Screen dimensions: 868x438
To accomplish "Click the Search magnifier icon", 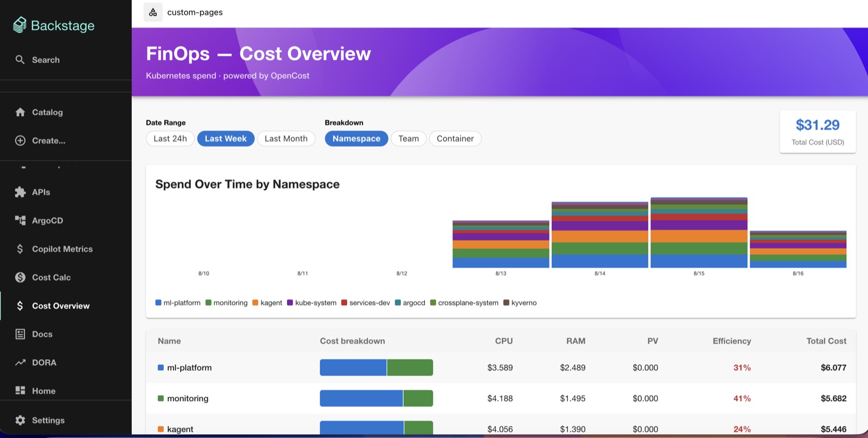I will point(20,60).
